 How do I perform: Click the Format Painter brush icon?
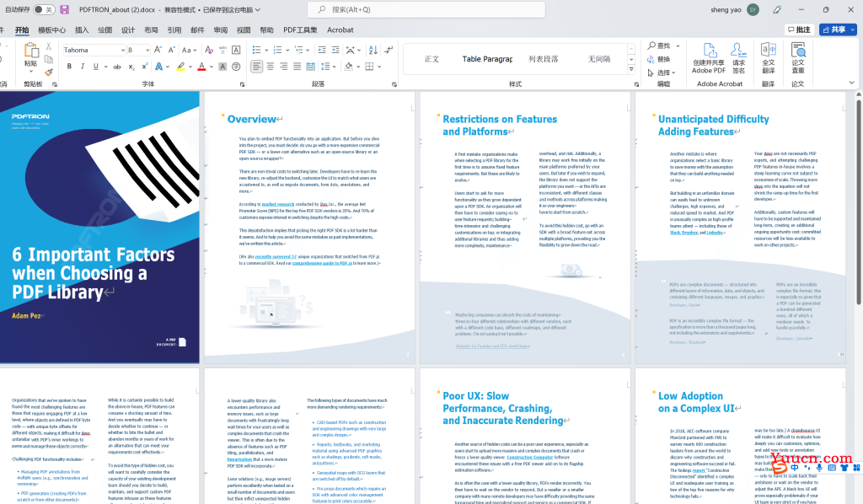pos(49,72)
